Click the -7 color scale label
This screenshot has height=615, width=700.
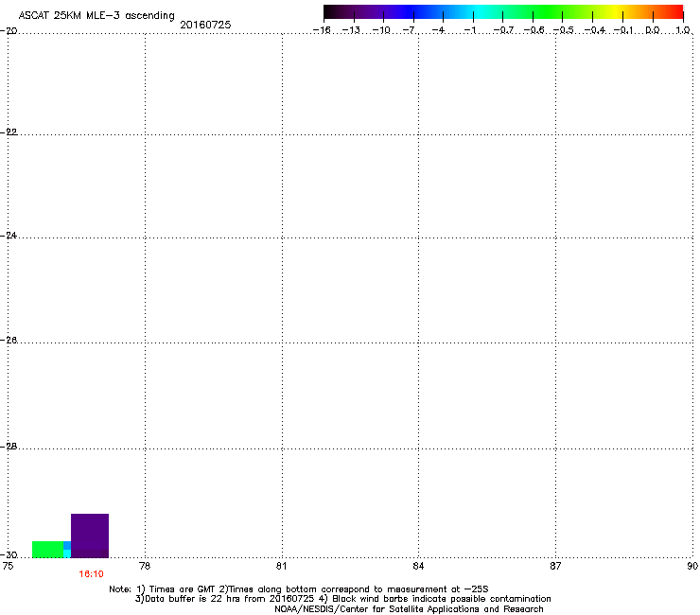click(410, 30)
